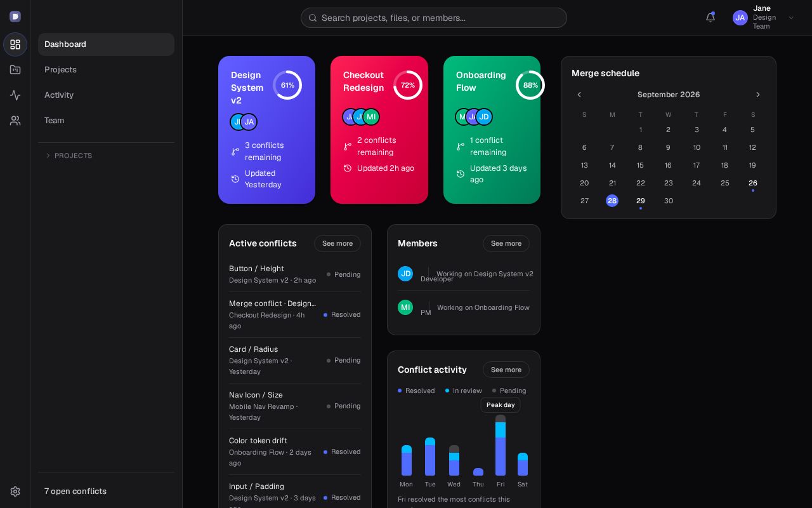Click See more in Members panel
This screenshot has width=812, height=508.
[x=506, y=243]
